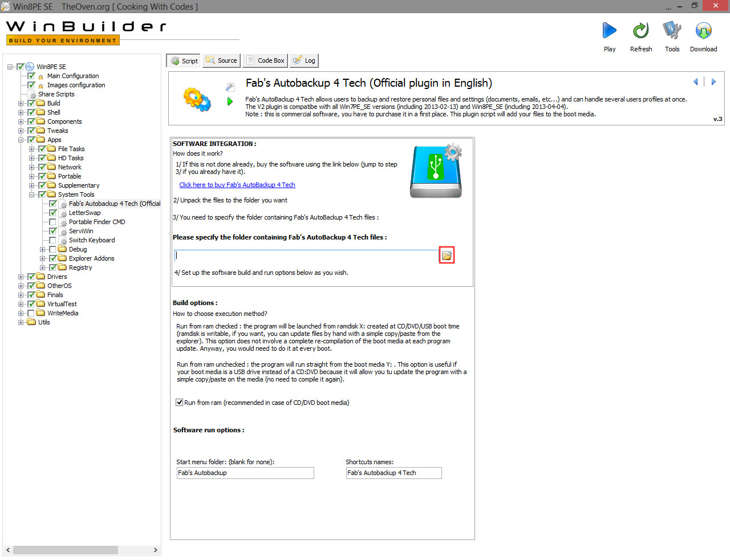Click the gears plugin logo icon

(x=197, y=99)
